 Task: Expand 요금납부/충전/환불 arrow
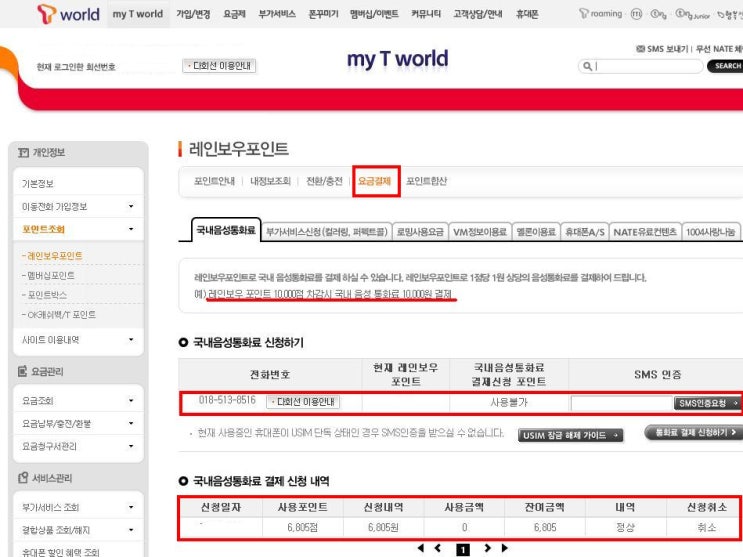[x=131, y=423]
